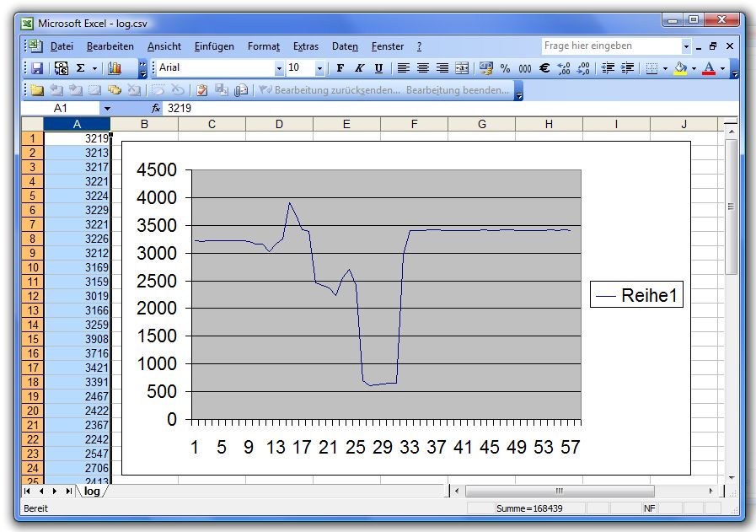Center align cell text
The width and height of the screenshot is (756, 532).
pyautogui.click(x=423, y=68)
